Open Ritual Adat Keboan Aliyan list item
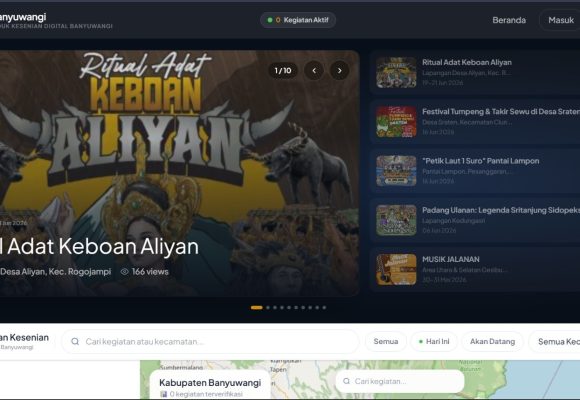Screen dimensions: 580x400 475,72
